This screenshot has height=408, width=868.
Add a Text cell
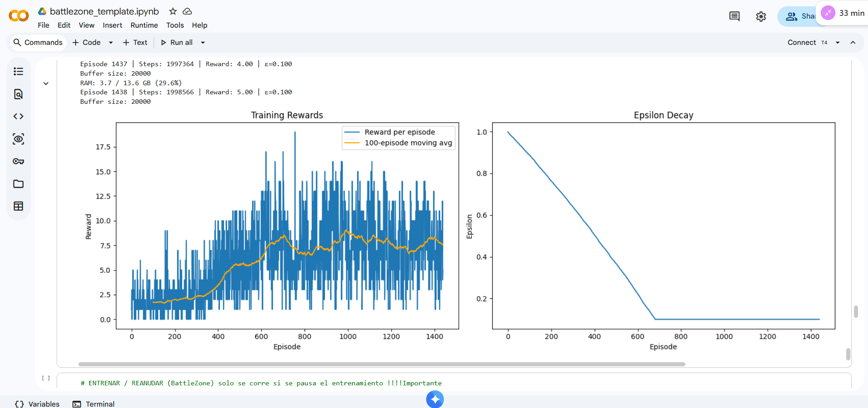tap(135, 43)
